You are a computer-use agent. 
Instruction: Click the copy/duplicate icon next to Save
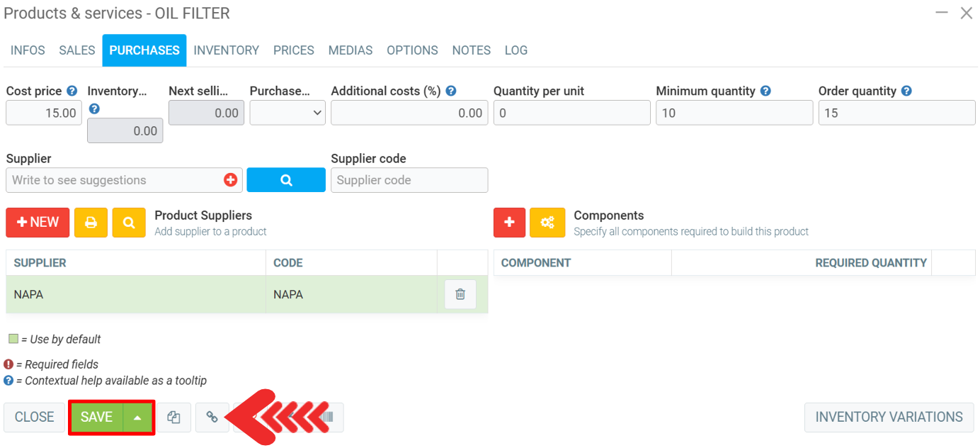click(173, 418)
